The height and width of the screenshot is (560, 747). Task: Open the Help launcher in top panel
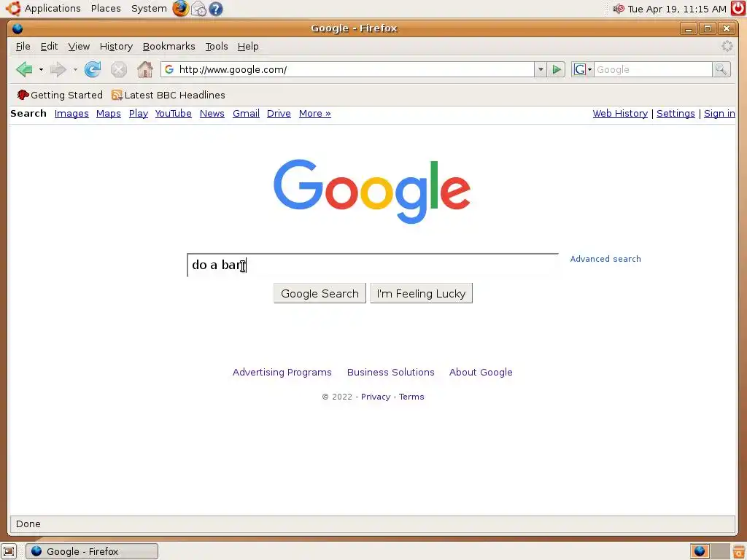216,9
